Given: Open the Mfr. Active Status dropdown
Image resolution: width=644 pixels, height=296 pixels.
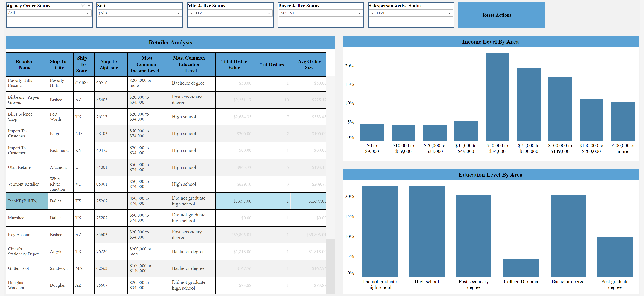Looking at the screenshot, I should click(230, 13).
